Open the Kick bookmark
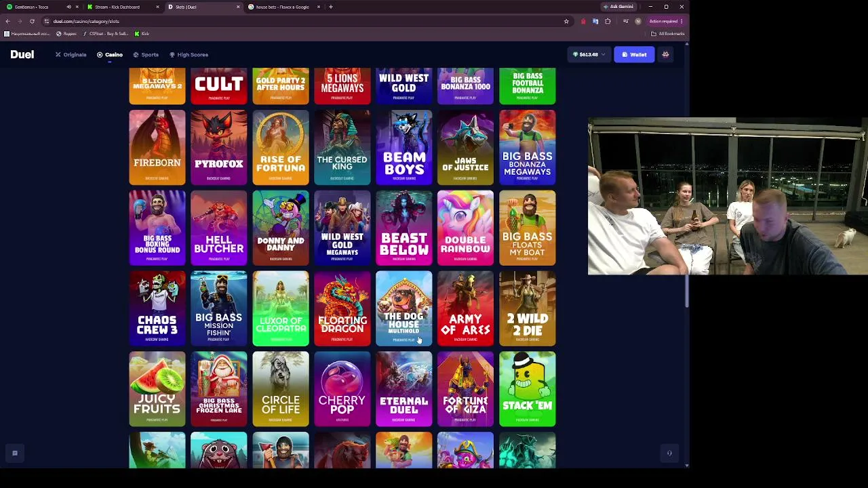The width and height of the screenshot is (868, 488). point(142,33)
